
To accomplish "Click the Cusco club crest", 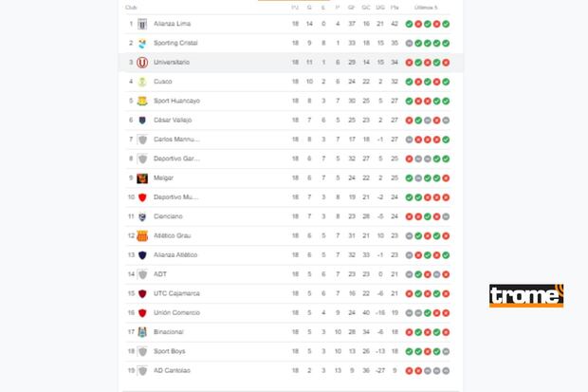I will (x=142, y=82).
